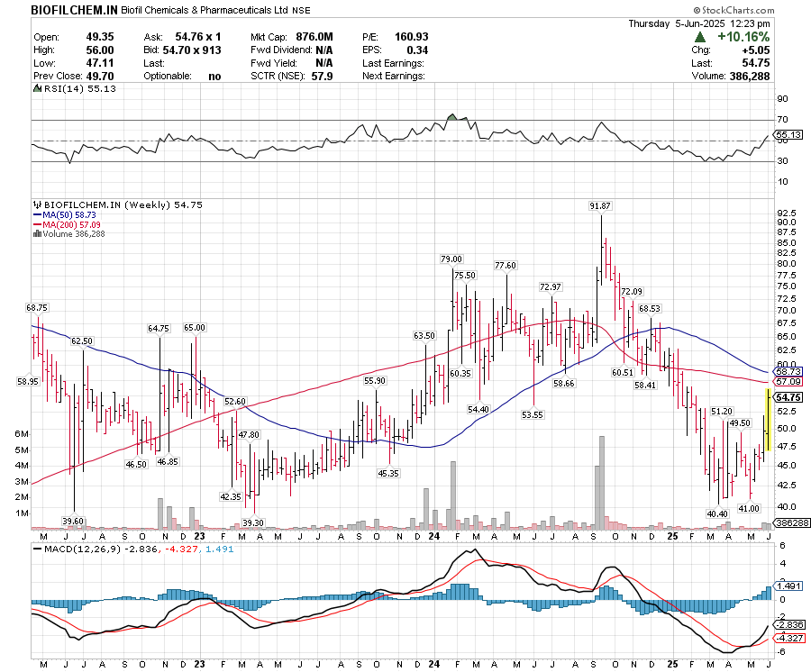The height and width of the screenshot is (672, 811).
Task: Click the volume bars icon in price legend
Action: [37, 233]
